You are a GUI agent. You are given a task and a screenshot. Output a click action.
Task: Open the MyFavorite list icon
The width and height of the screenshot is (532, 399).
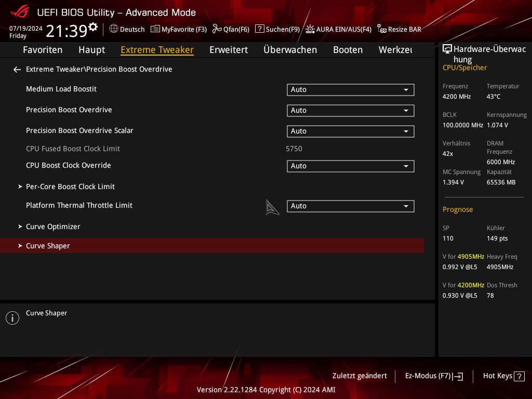click(155, 29)
